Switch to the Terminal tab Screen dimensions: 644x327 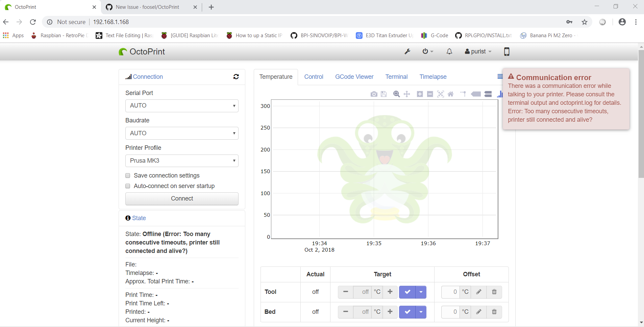coord(396,77)
